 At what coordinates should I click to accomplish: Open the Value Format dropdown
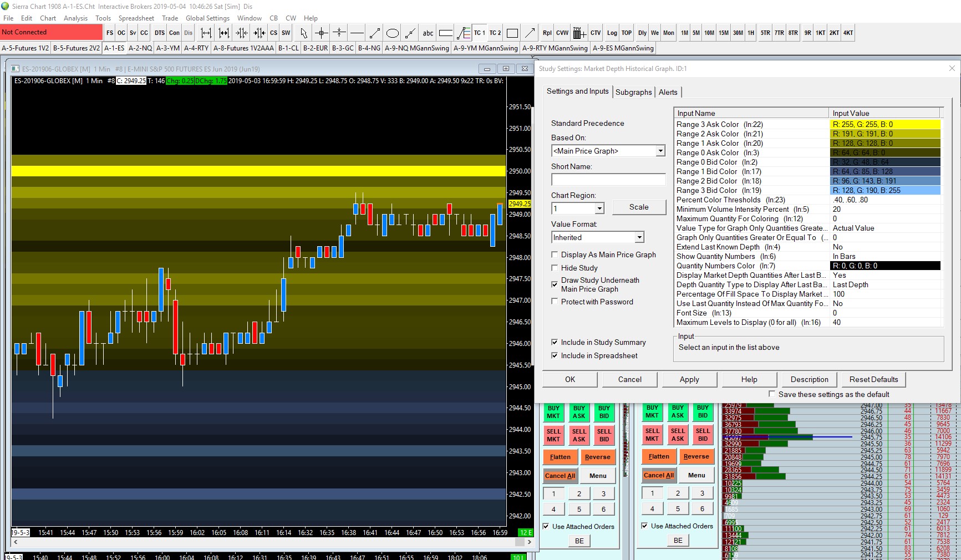point(639,237)
